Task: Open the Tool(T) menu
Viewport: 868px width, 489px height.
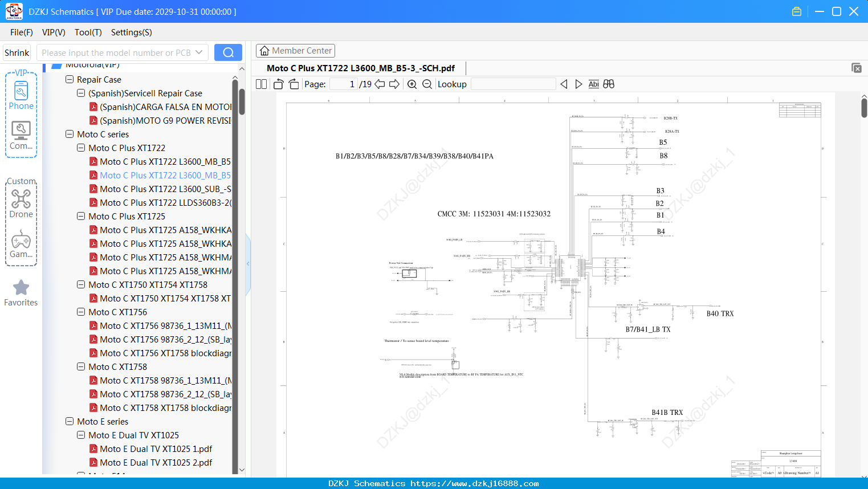Action: coord(88,32)
